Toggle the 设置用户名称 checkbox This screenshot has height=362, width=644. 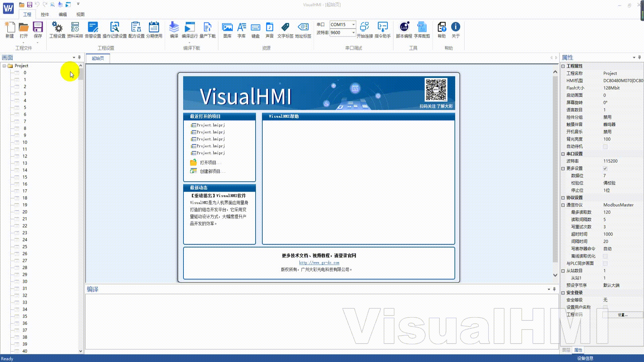pyautogui.click(x=605, y=307)
